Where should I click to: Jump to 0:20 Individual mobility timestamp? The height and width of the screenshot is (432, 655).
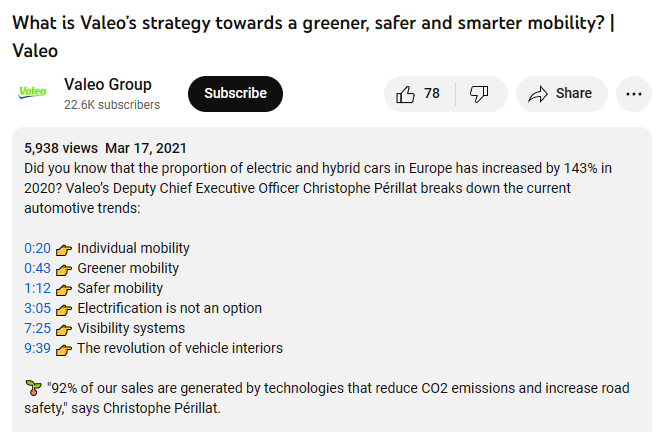point(37,248)
